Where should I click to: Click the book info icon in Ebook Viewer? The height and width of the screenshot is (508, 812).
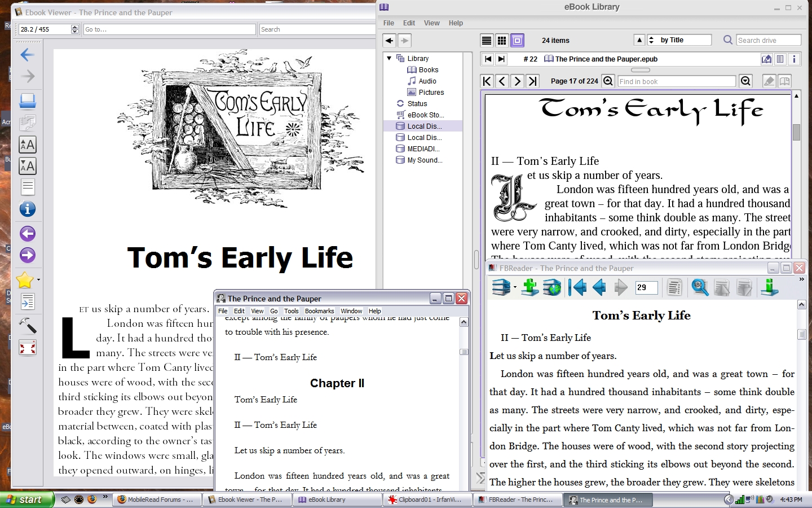tap(28, 209)
